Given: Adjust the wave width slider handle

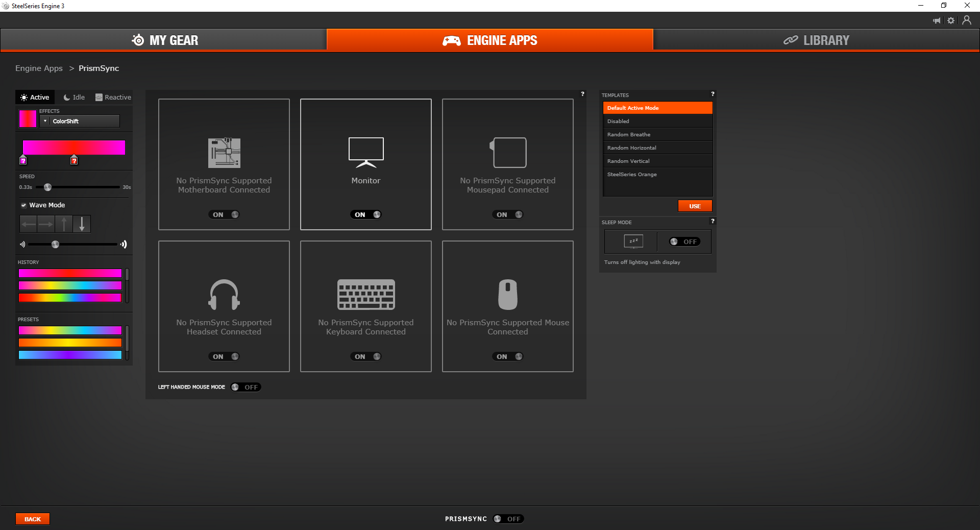Looking at the screenshot, I should coord(55,245).
